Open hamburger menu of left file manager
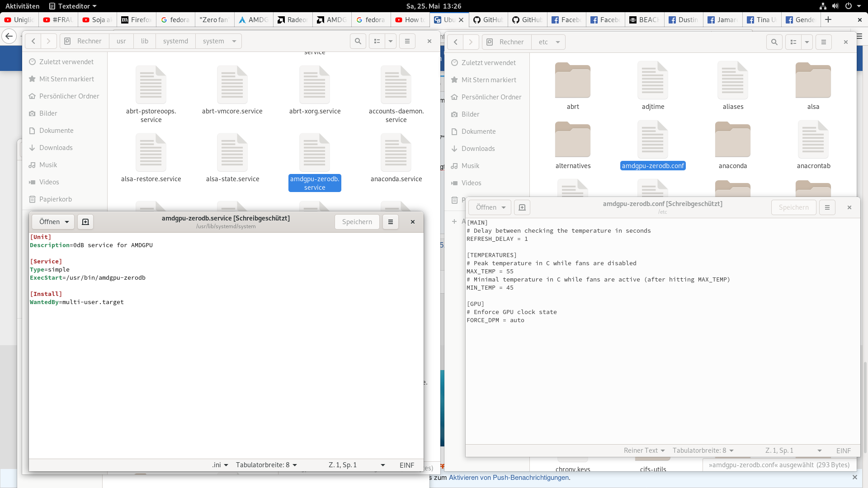The image size is (868, 488). click(407, 41)
